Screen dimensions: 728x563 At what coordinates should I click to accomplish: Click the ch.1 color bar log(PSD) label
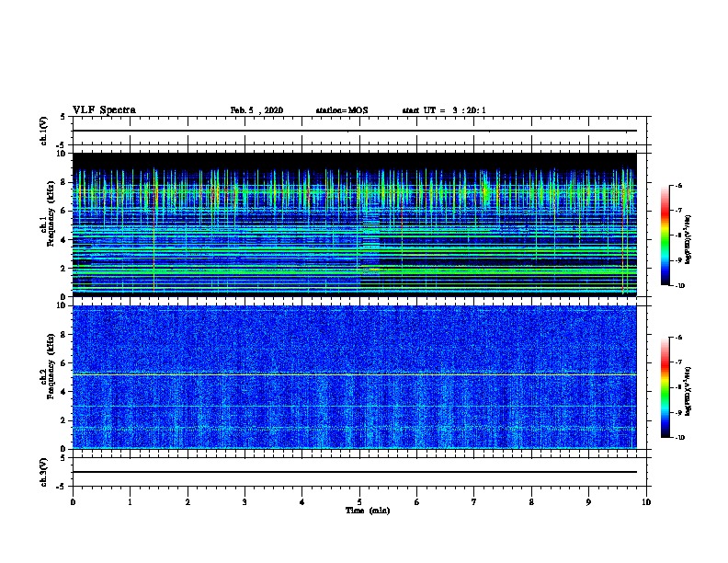pos(688,239)
